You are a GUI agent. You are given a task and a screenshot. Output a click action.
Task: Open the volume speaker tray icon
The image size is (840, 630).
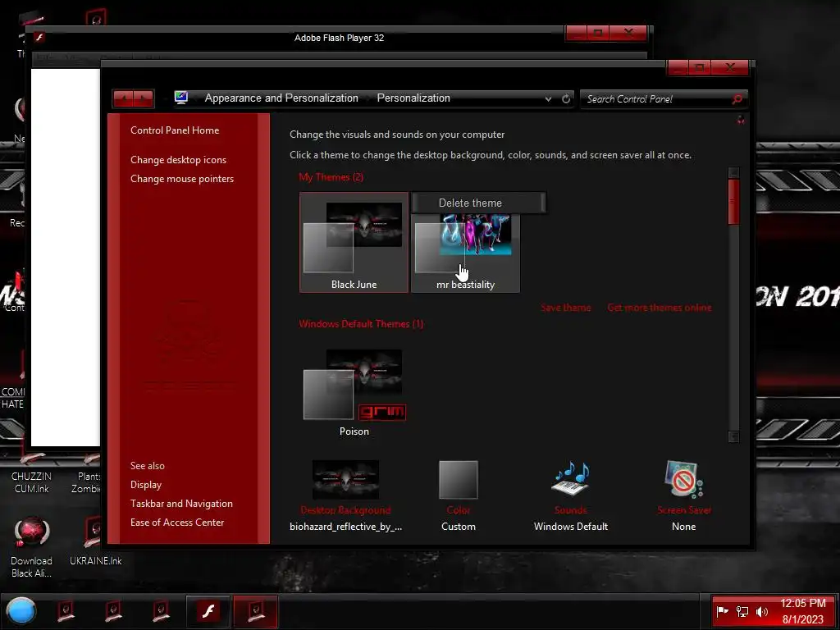[x=762, y=611]
